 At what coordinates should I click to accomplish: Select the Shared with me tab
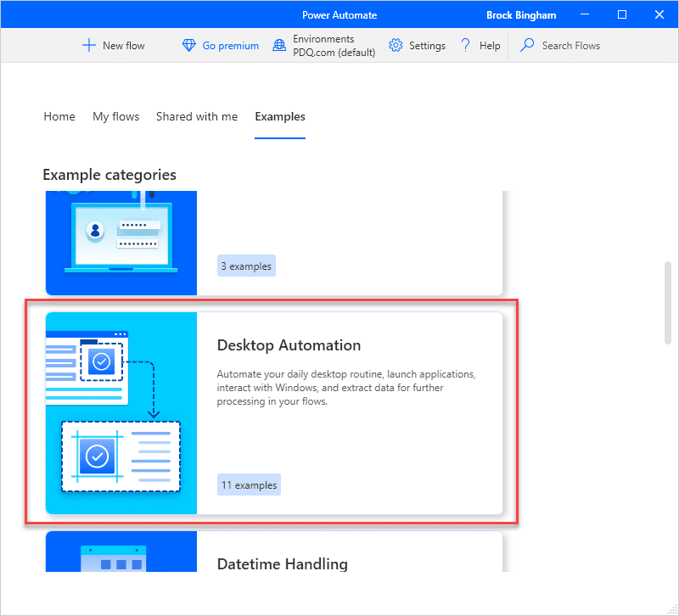(x=197, y=116)
